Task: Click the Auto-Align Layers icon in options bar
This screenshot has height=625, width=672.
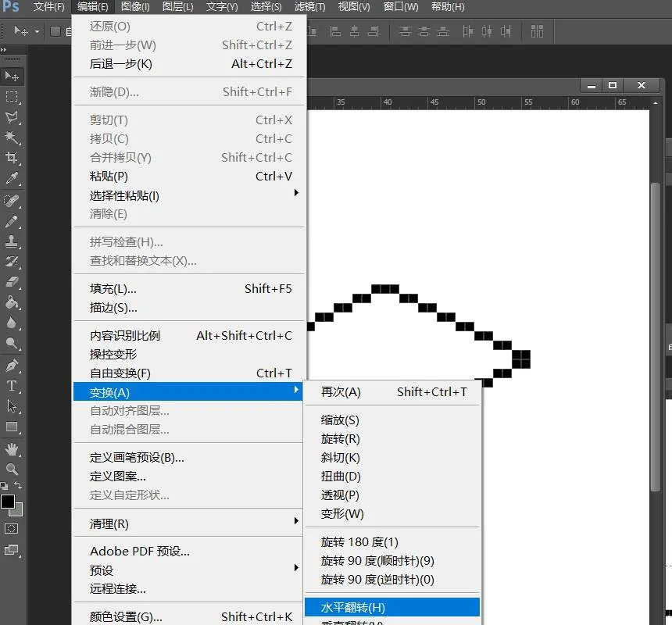Action: click(x=537, y=31)
